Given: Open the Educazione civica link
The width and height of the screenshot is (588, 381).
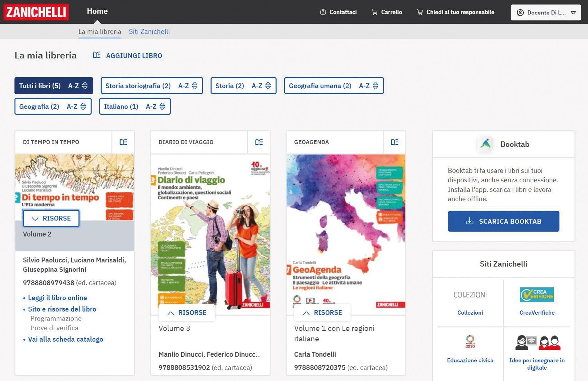Looking at the screenshot, I should click(x=470, y=360).
